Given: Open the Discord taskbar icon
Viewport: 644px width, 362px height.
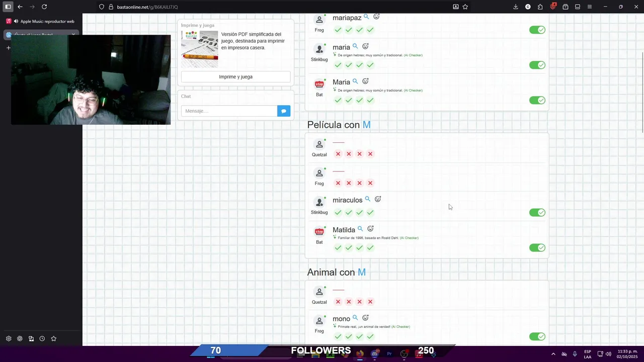Looking at the screenshot, I should click(374, 354).
